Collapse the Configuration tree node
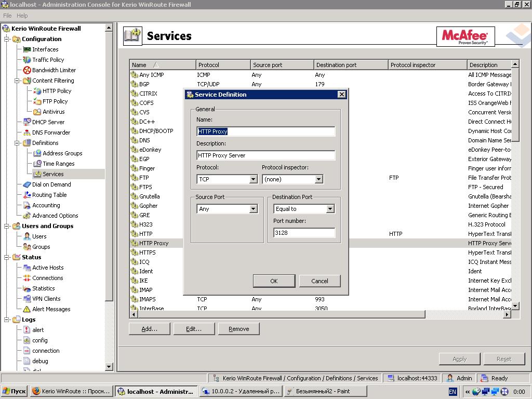The width and height of the screenshot is (532, 399). [x=6, y=39]
